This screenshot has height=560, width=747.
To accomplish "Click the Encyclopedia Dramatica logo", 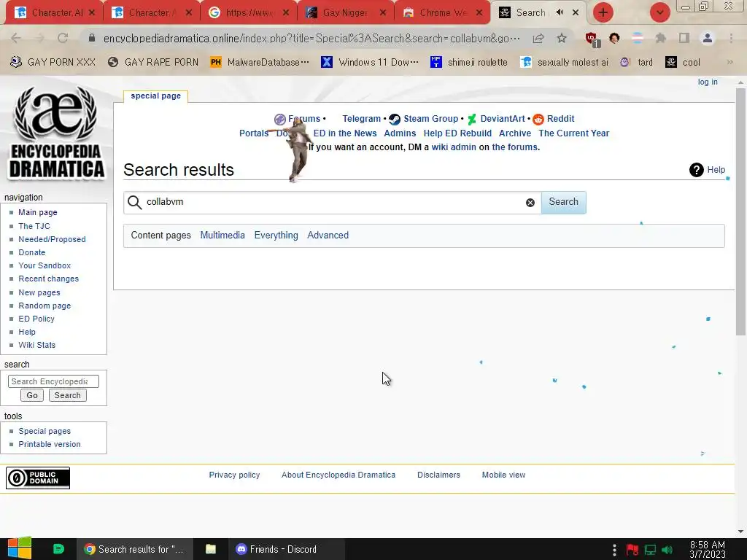I will 56,133.
